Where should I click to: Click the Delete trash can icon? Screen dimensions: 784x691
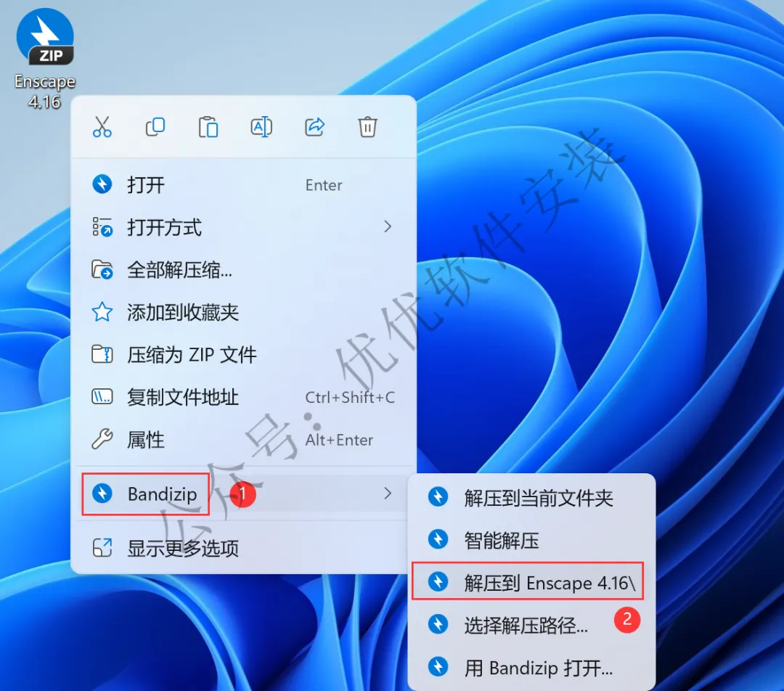[x=367, y=127]
